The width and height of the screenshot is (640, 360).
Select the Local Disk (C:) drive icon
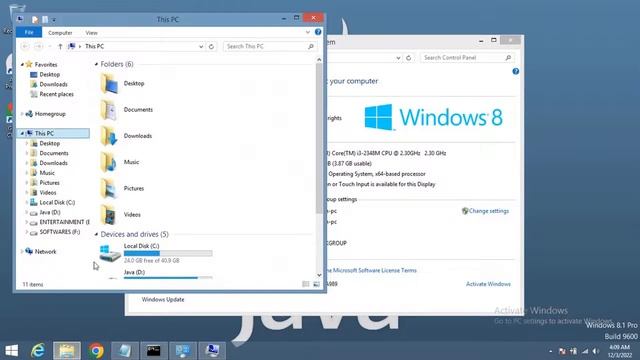[109, 253]
